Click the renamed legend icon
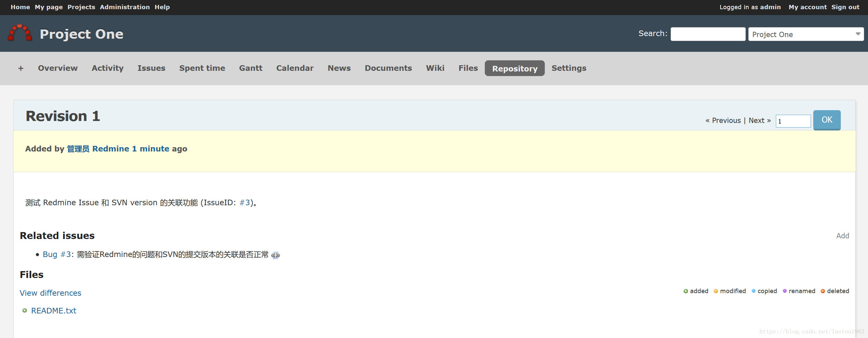Image resolution: width=868 pixels, height=338 pixels. tap(784, 291)
